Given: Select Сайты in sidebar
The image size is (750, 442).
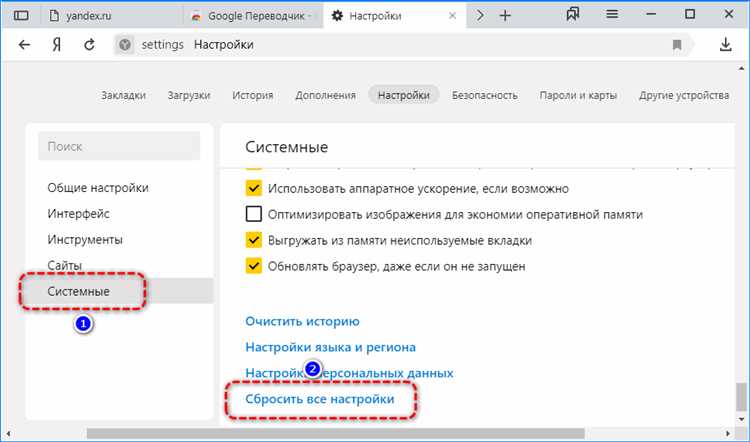Looking at the screenshot, I should [65, 265].
